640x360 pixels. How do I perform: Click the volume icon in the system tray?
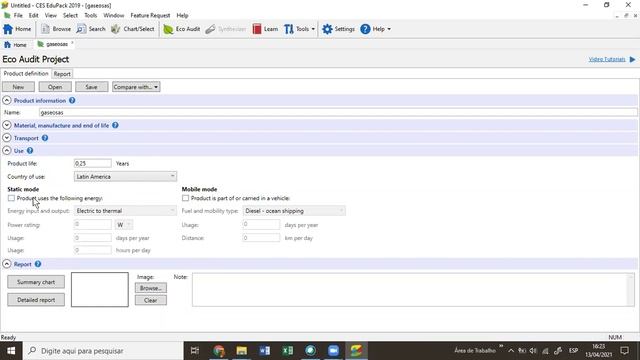tap(533, 351)
